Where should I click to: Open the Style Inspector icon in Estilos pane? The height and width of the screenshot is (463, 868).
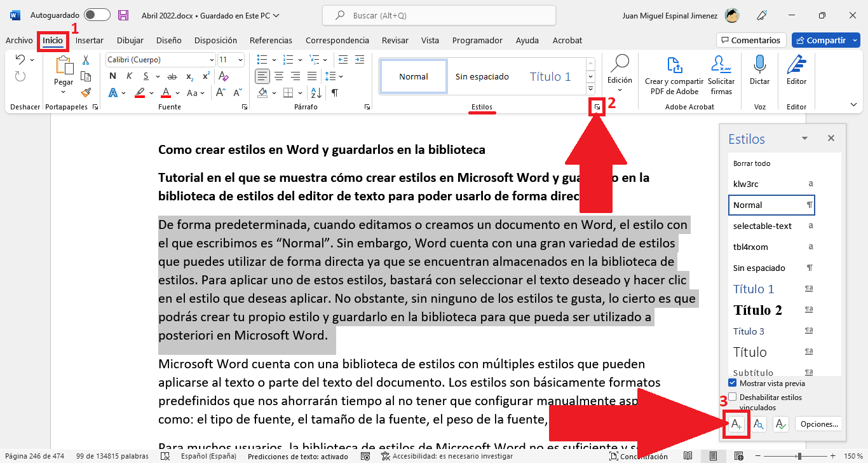tap(758, 424)
